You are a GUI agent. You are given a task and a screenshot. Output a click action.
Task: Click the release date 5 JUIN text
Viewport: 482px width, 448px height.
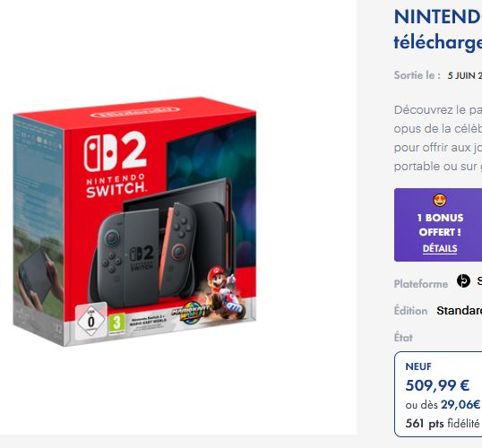click(x=465, y=75)
